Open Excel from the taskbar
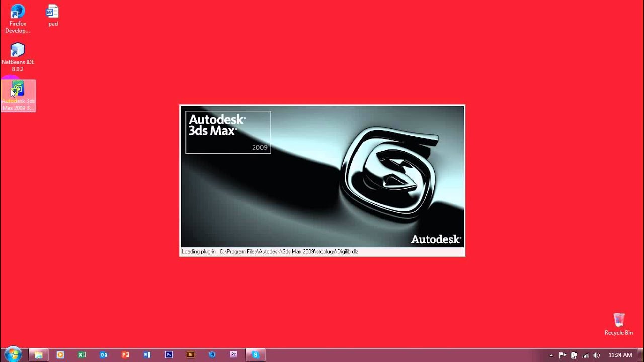644x362 pixels. coord(82,355)
